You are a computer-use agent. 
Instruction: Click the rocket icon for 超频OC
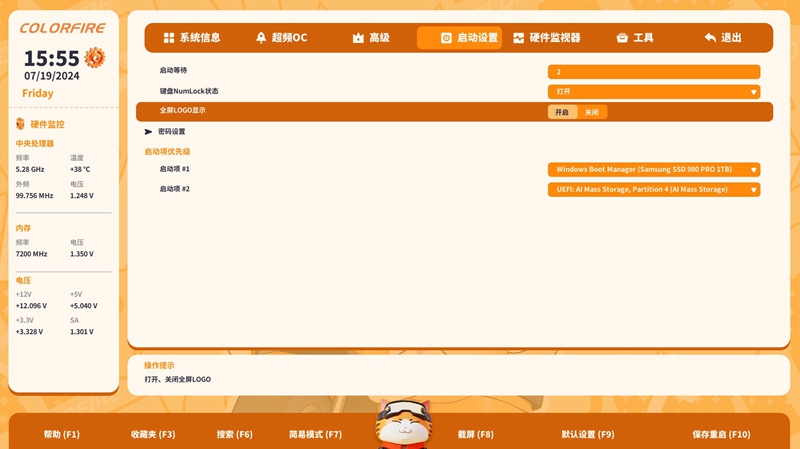(261, 38)
